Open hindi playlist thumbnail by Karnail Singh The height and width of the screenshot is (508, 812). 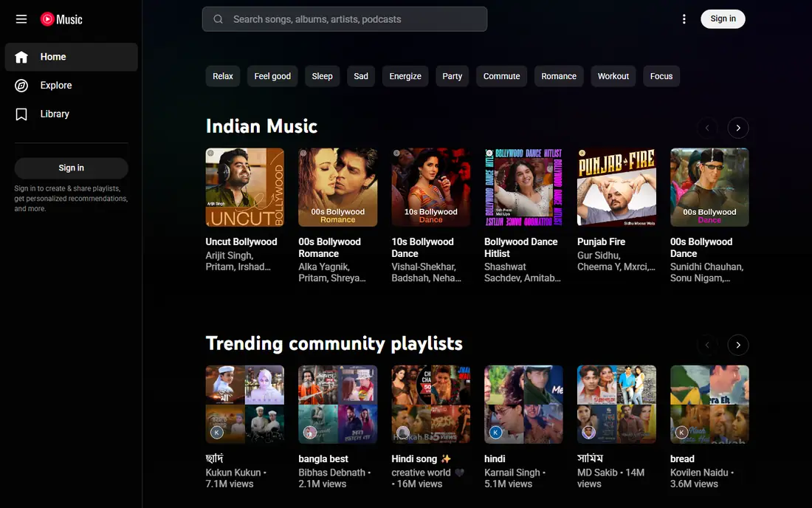(523, 405)
